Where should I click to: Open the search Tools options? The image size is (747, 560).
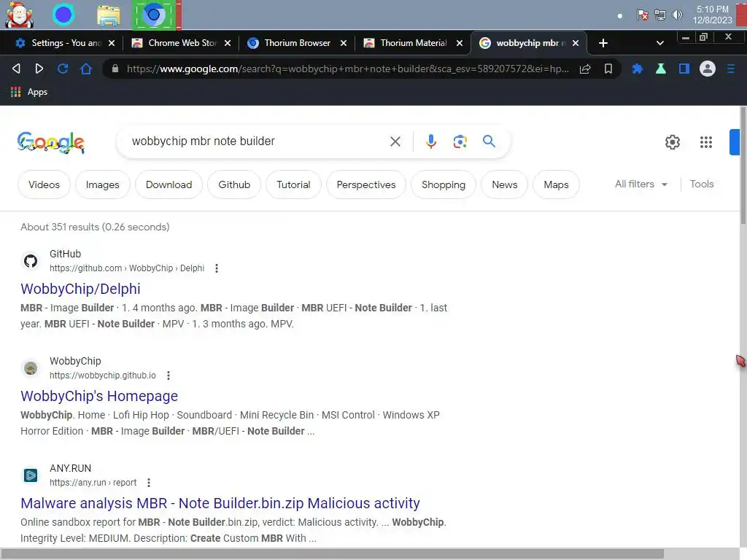(701, 184)
